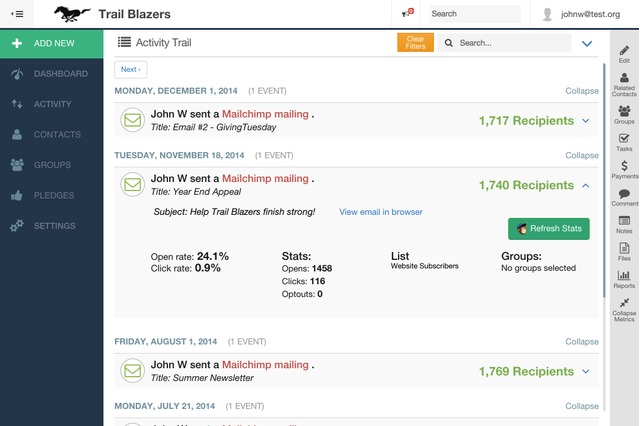Viewport: 640px width, 426px height.
Task: Open the Tasks checkbox icon
Action: tap(624, 141)
